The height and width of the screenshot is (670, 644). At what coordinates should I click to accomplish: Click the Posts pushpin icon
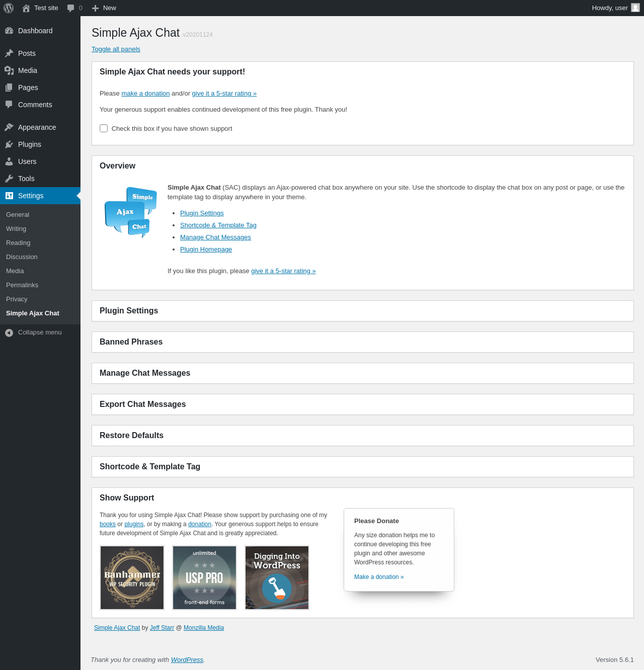point(9,53)
